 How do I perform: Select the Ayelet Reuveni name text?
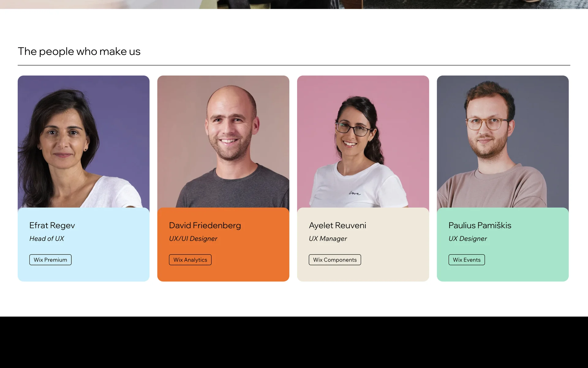pos(337,225)
